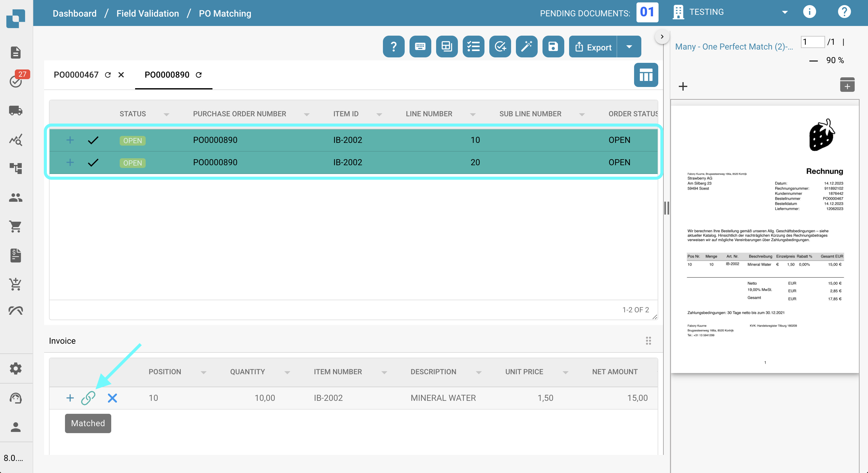Open the delivery truck sidebar icon
Image resolution: width=868 pixels, height=473 pixels.
coord(15,111)
